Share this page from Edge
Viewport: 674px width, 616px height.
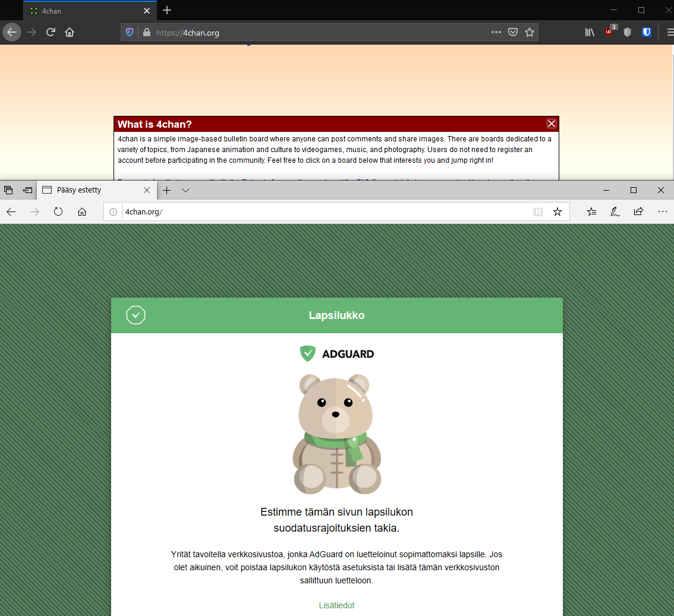[x=638, y=211]
